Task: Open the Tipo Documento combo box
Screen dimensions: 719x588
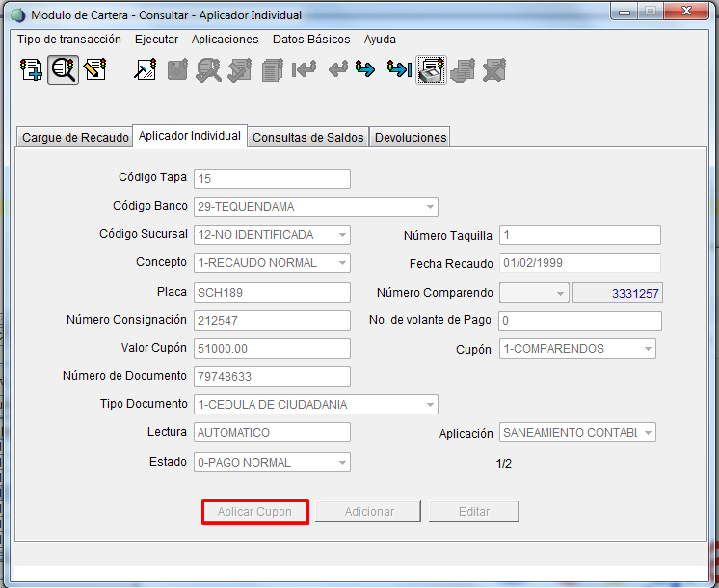Action: coord(429,405)
